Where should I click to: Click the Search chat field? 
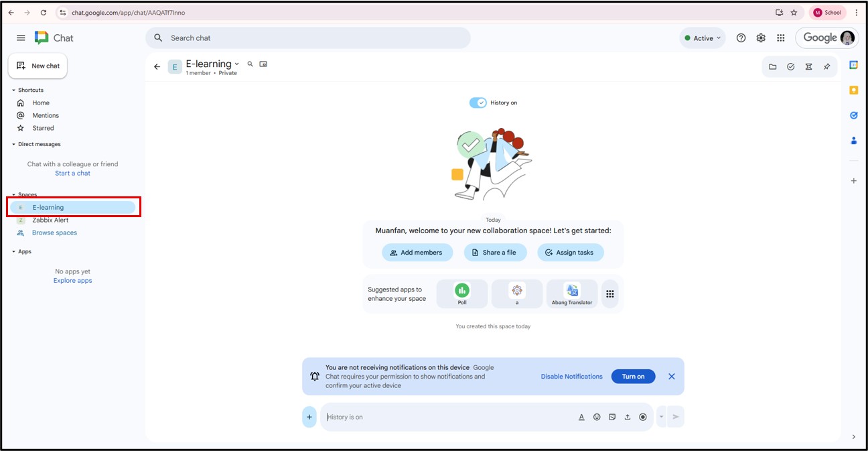[x=308, y=38]
